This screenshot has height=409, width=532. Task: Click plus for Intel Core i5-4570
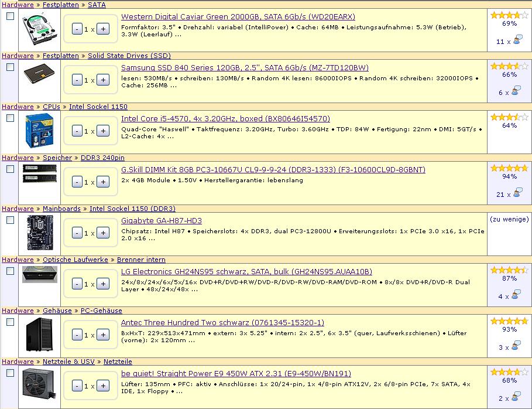pos(103,131)
